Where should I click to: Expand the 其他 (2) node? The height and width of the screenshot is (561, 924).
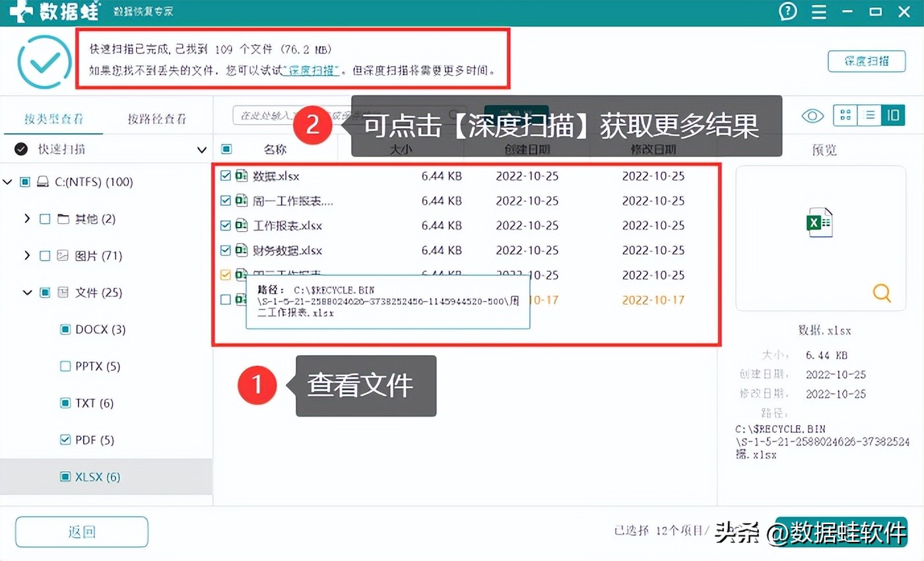click(x=27, y=218)
